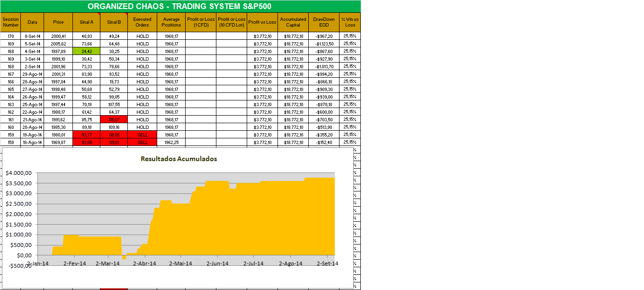Image resolution: width=644 pixels, height=290 pixels.
Task: Click the price cell 1980,01
Action: (58, 135)
